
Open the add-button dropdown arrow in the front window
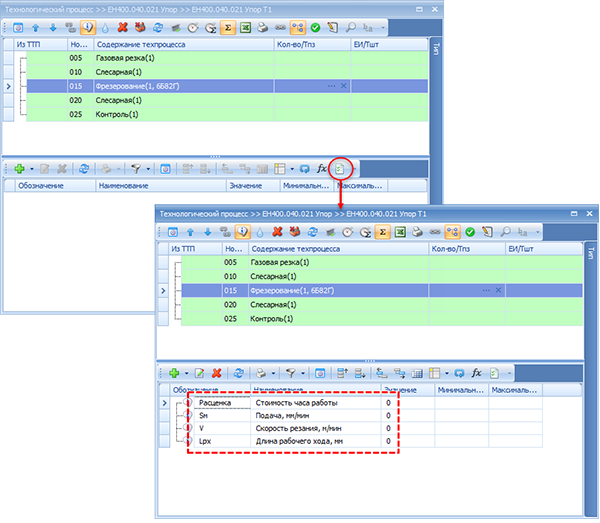186,373
